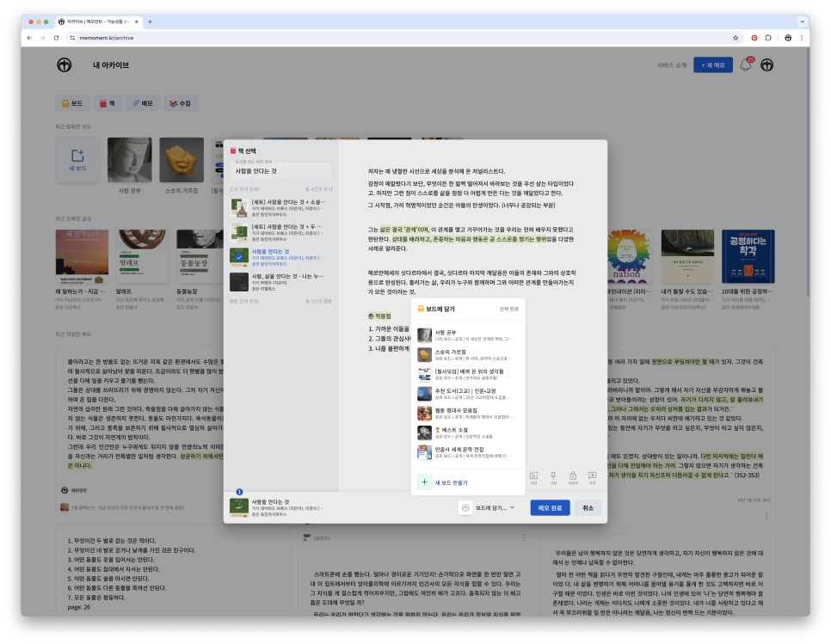This screenshot has height=644, width=831.
Task: Expand the 보드에 담기 dropdown
Action: tap(495, 508)
